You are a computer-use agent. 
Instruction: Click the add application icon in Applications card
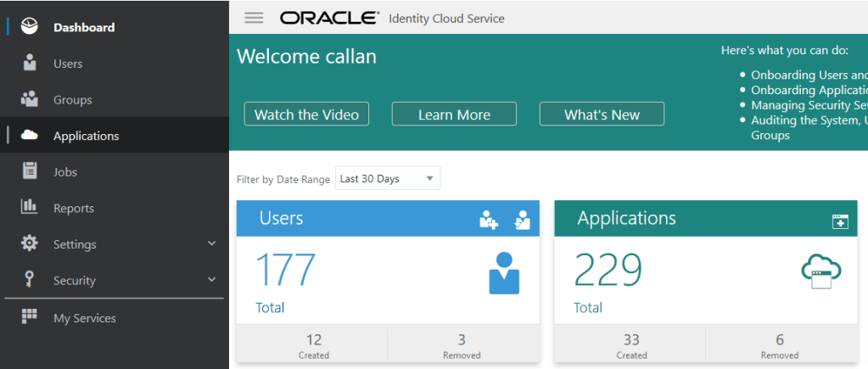(x=840, y=221)
